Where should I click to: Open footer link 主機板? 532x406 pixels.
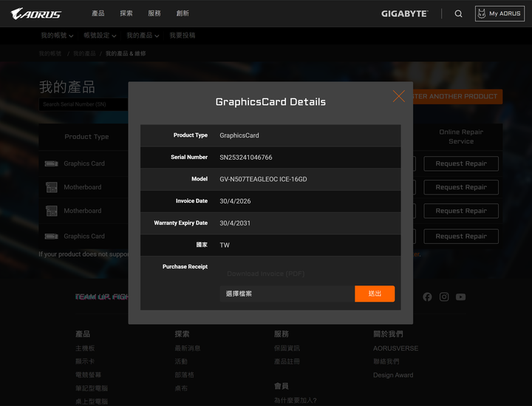click(x=85, y=348)
